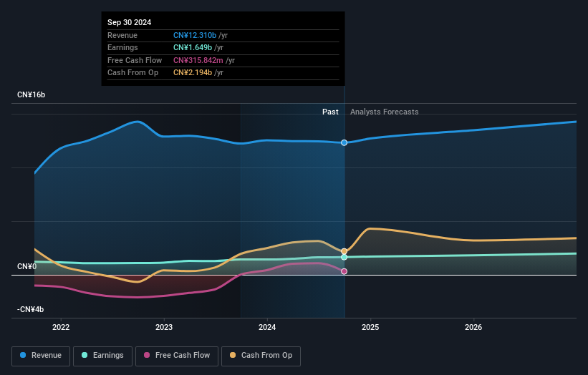Click the orange Cash From Op legend dot

tap(233, 355)
